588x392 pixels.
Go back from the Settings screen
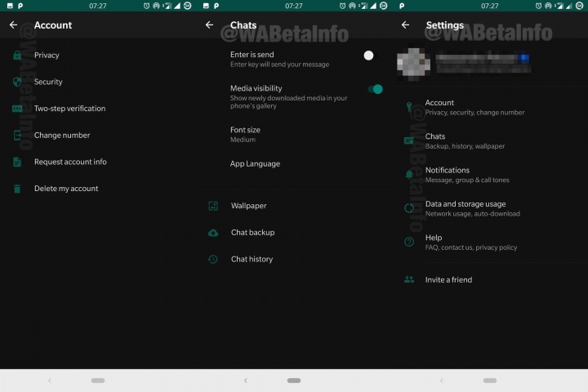tap(405, 24)
